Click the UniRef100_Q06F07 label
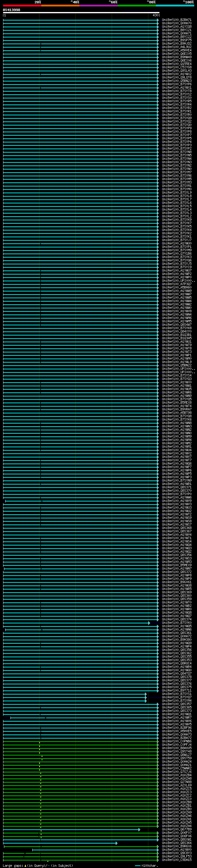Image resolution: width=197 pixels, height=868 pixels. (x=177, y=833)
